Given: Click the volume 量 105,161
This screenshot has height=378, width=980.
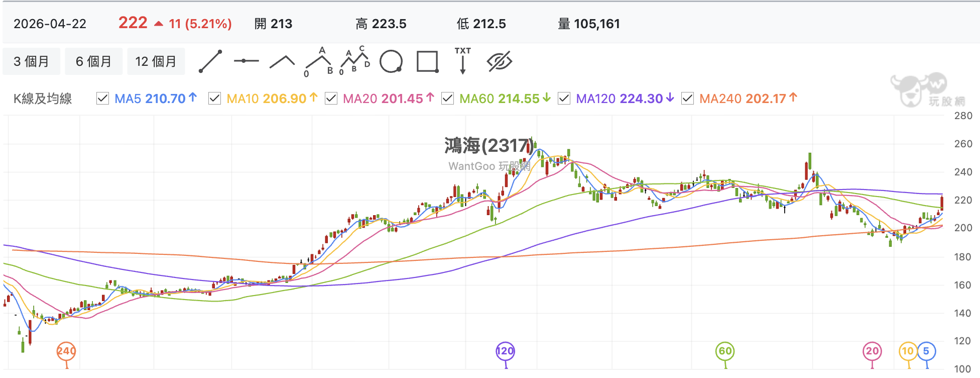Looking at the screenshot, I should (589, 24).
